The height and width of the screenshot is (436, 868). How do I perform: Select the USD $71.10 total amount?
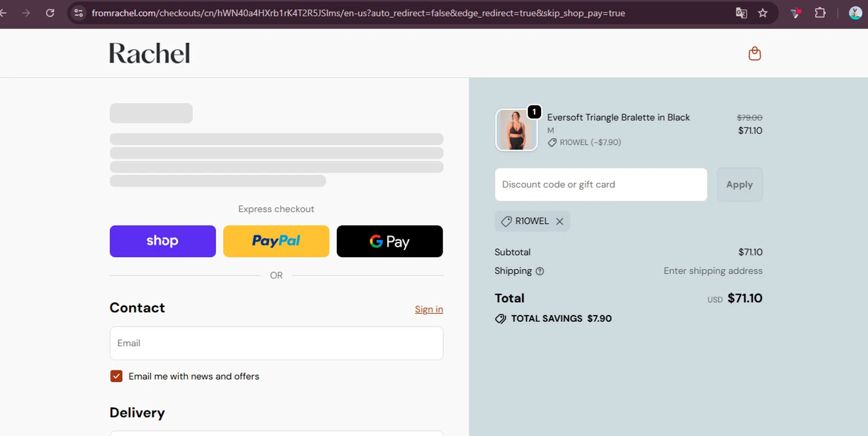pos(735,298)
